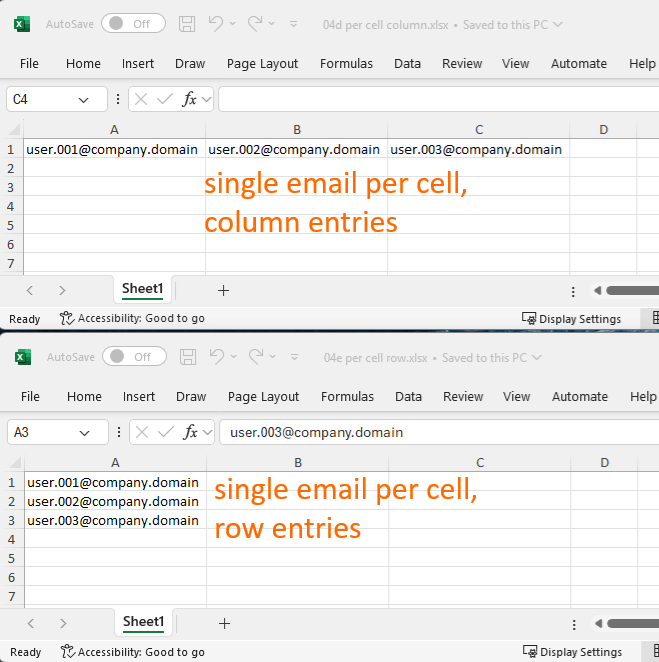
Task: Click the Select All corner triangle in the bottom window
Action: (16, 462)
